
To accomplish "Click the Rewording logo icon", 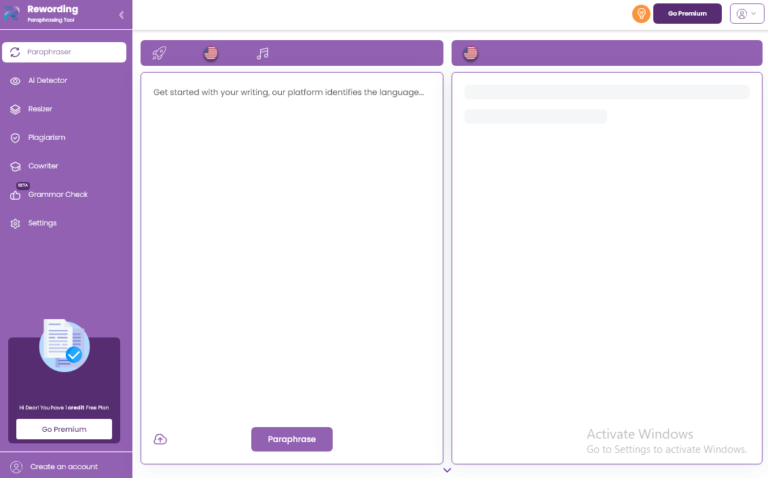I will click(x=12, y=13).
